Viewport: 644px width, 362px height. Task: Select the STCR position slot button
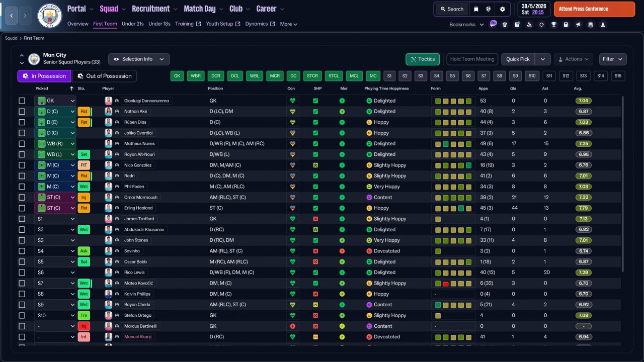pos(312,76)
